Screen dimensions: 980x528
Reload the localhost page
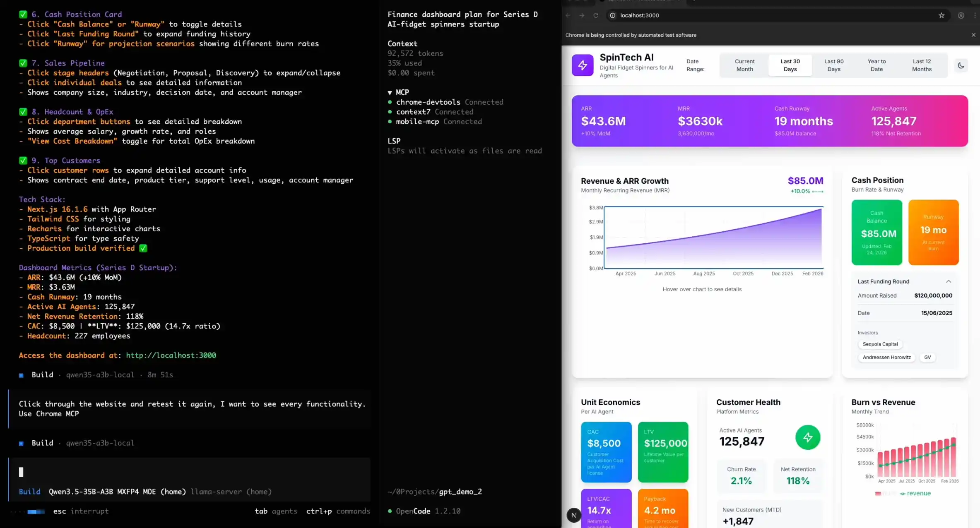596,15
